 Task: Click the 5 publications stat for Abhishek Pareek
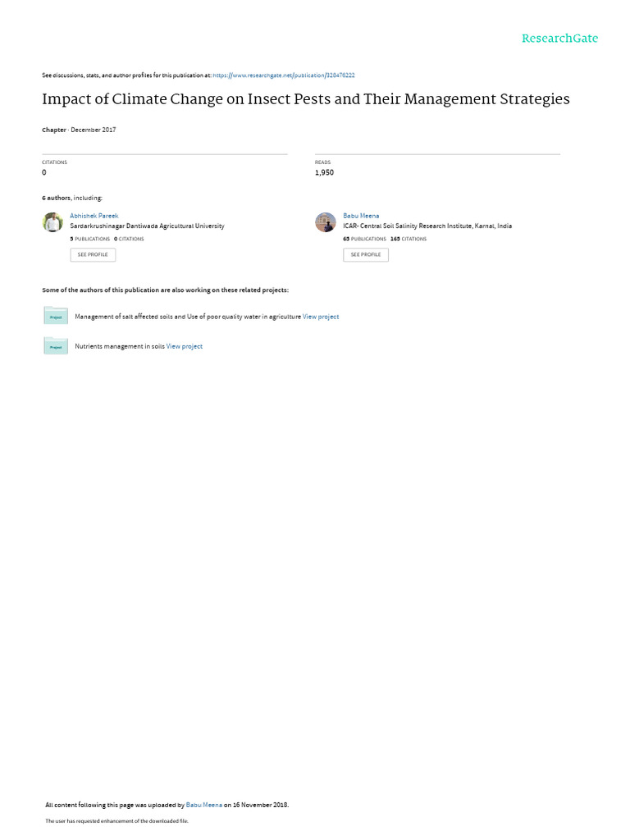[90, 239]
